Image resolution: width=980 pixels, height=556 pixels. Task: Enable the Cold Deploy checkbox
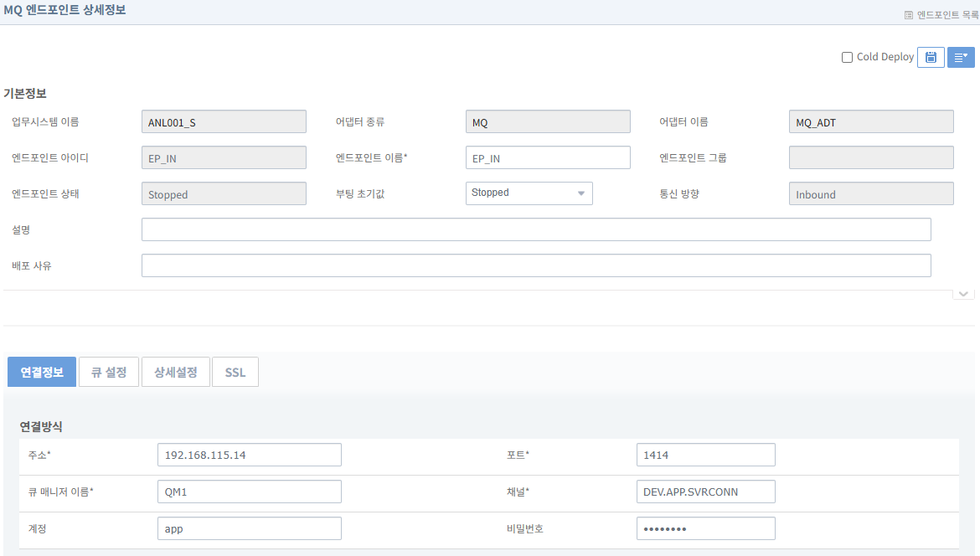click(x=846, y=57)
